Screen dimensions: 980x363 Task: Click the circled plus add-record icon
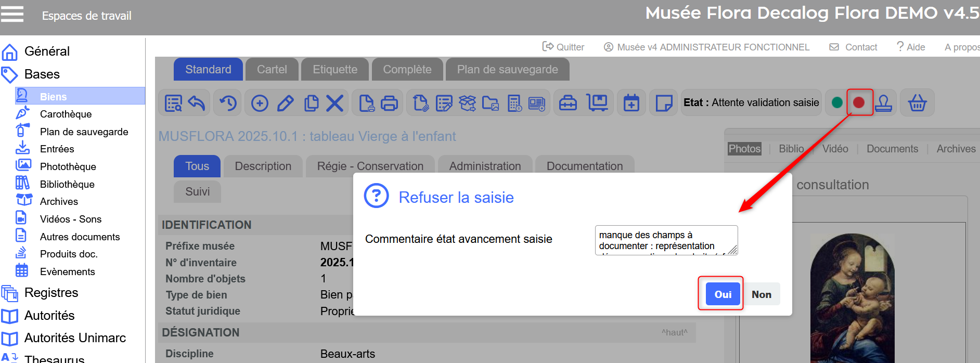260,103
